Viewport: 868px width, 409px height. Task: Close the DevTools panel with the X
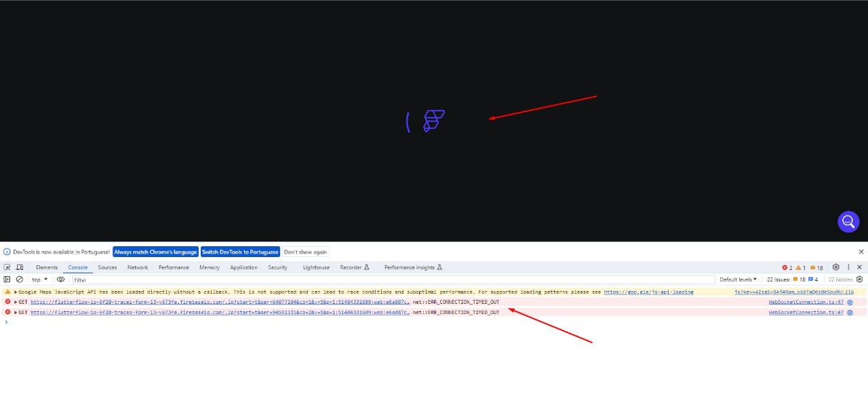(x=860, y=267)
